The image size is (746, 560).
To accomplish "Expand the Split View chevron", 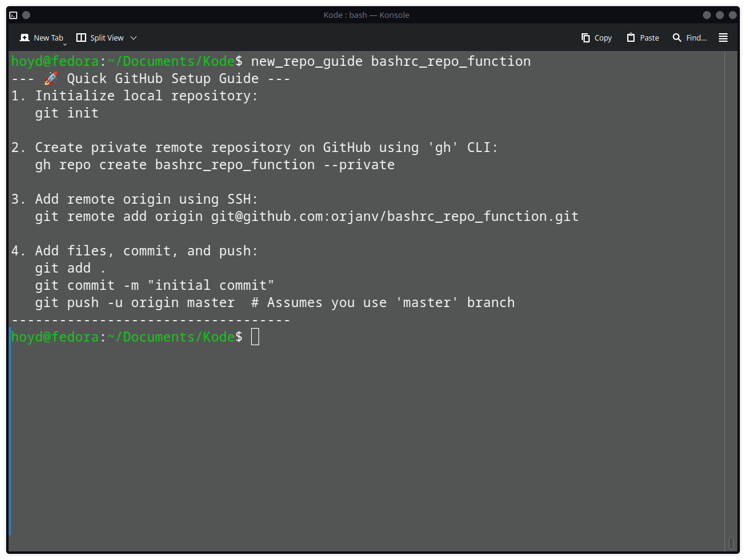I will pos(134,38).
